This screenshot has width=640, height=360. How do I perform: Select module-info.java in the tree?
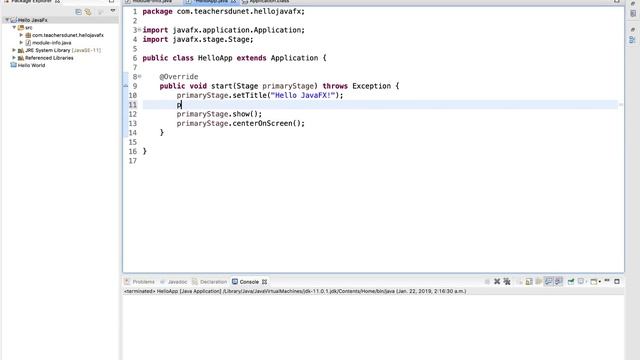51,42
